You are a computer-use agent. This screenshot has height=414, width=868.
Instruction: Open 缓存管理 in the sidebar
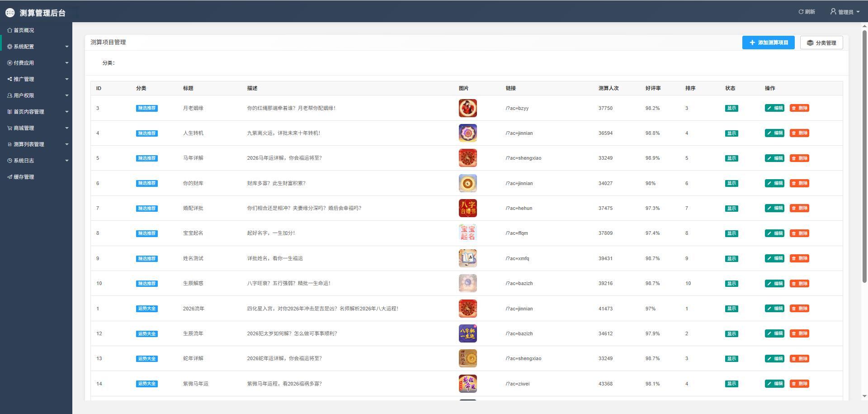pos(24,177)
